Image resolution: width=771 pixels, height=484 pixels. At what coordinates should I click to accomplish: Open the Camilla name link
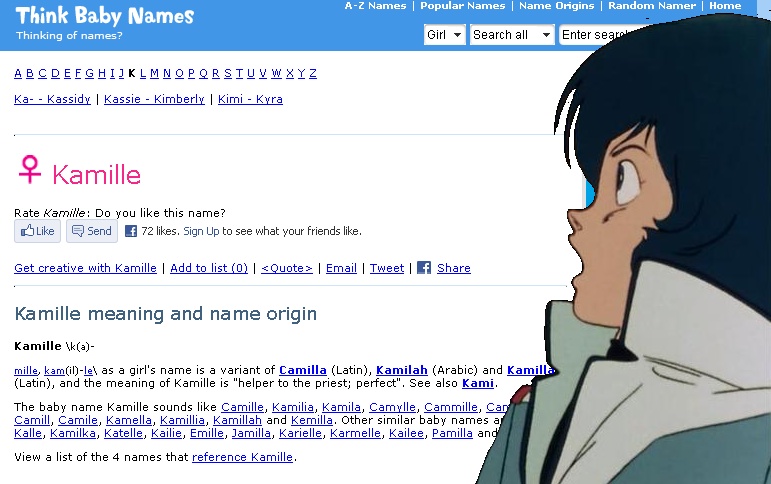coord(303,370)
